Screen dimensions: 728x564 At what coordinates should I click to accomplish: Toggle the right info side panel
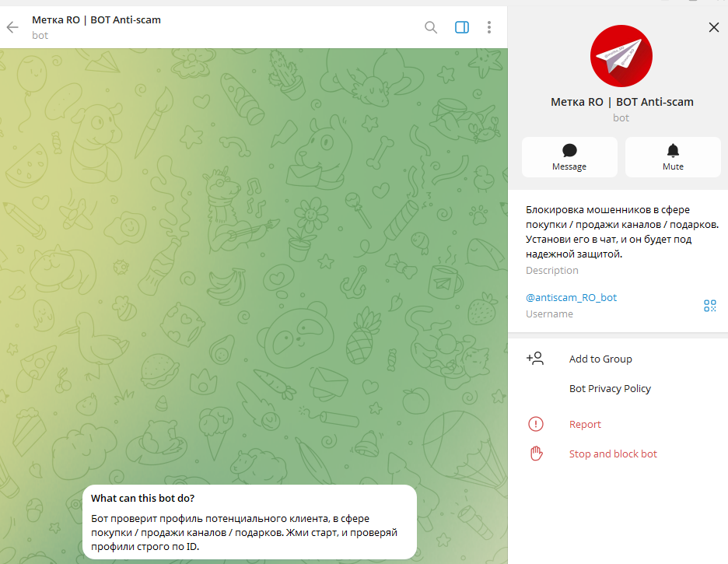tap(461, 27)
